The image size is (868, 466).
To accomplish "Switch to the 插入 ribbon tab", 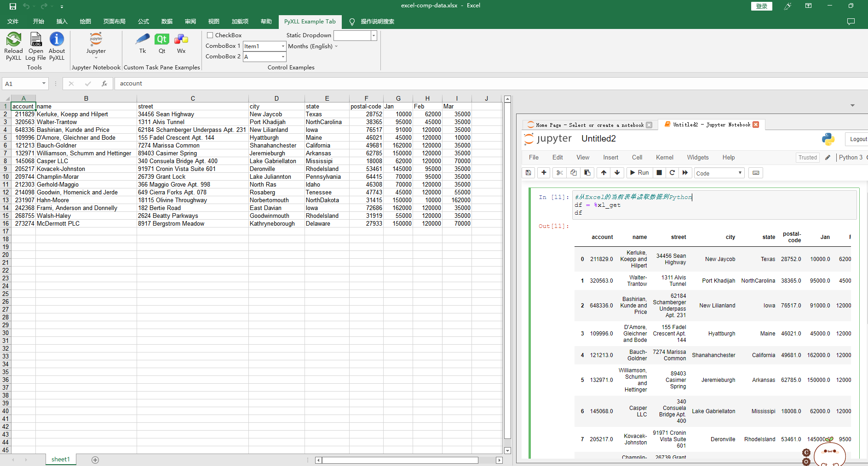I will 62,22.
